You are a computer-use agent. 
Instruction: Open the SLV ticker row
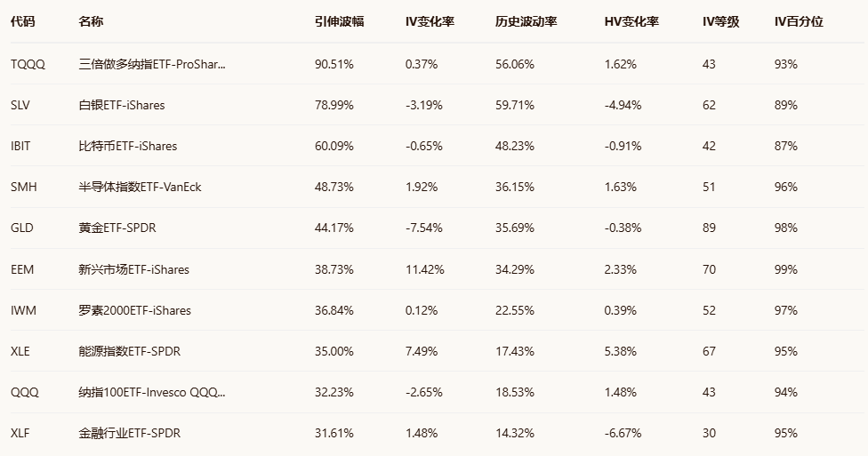pyautogui.click(x=20, y=105)
